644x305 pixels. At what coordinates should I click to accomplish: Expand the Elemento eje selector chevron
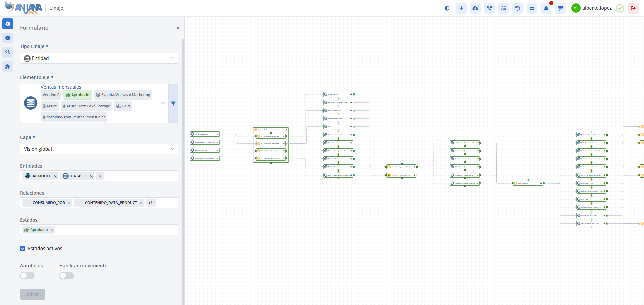coord(163,104)
